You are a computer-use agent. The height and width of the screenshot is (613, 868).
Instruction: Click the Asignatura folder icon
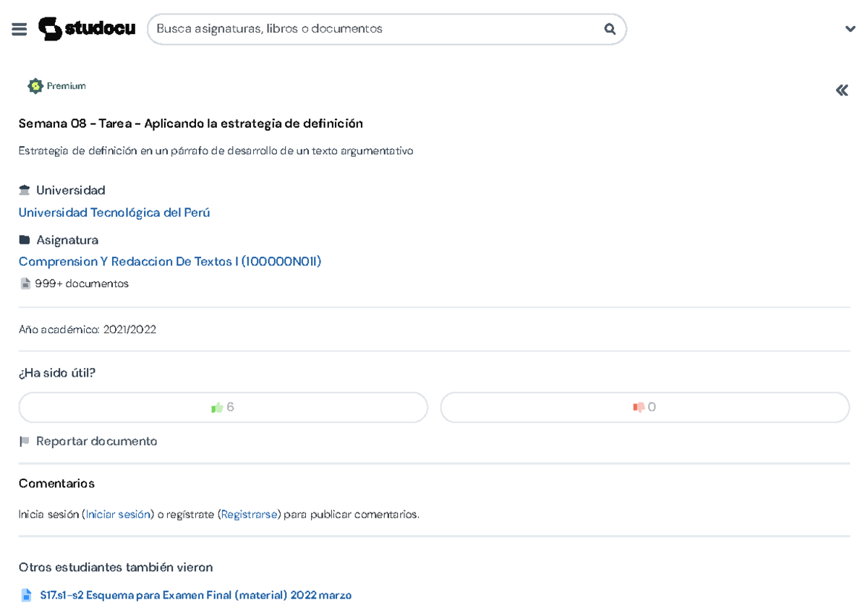(25, 240)
